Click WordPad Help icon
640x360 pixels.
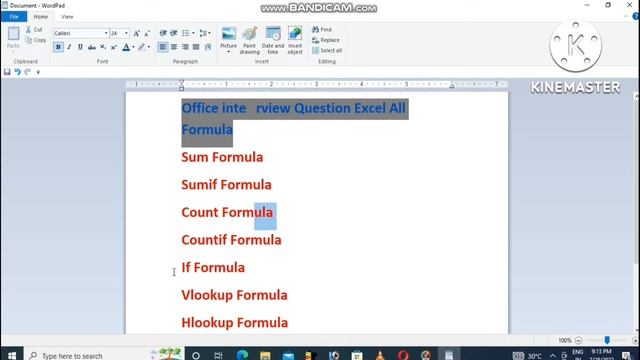pyautogui.click(x=636, y=17)
